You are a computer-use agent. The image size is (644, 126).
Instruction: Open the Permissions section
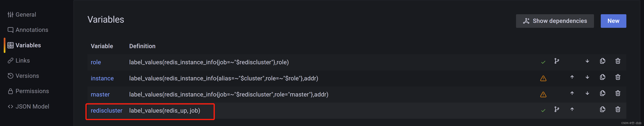coord(28,91)
